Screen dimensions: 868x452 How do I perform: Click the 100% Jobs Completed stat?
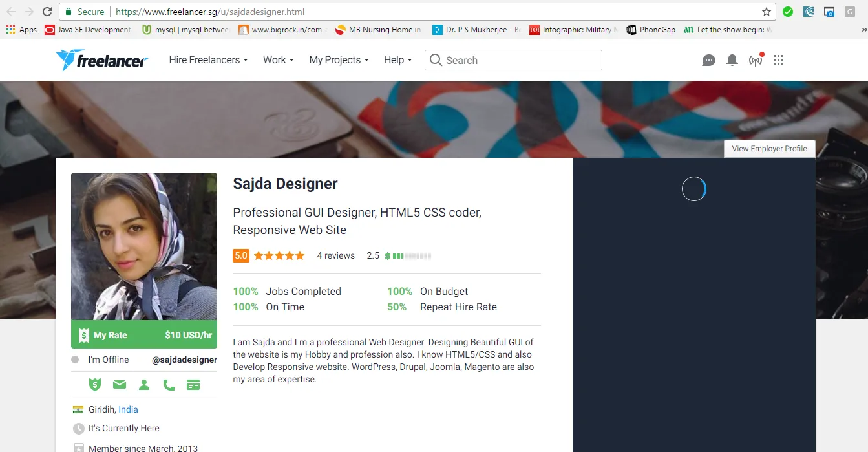point(287,292)
